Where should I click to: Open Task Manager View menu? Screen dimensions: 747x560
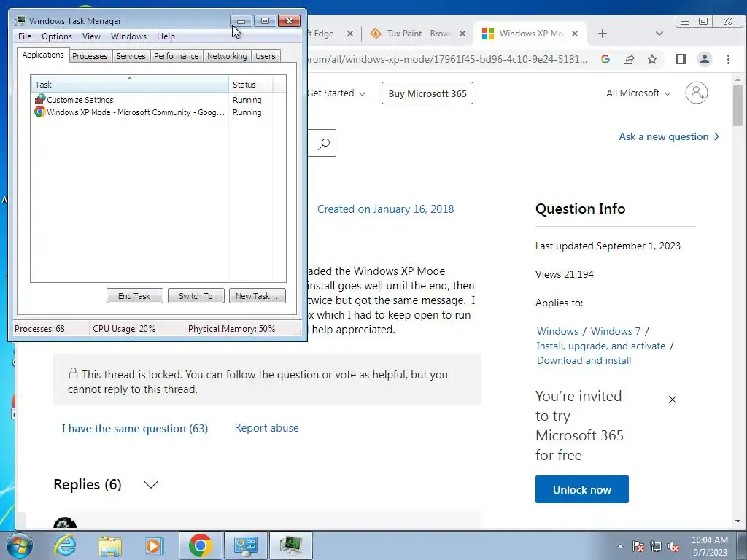click(91, 36)
